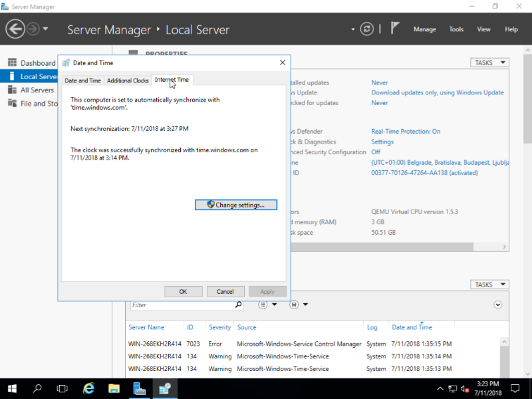
Task: Open Real-Time Protection: On link
Action: 406,131
